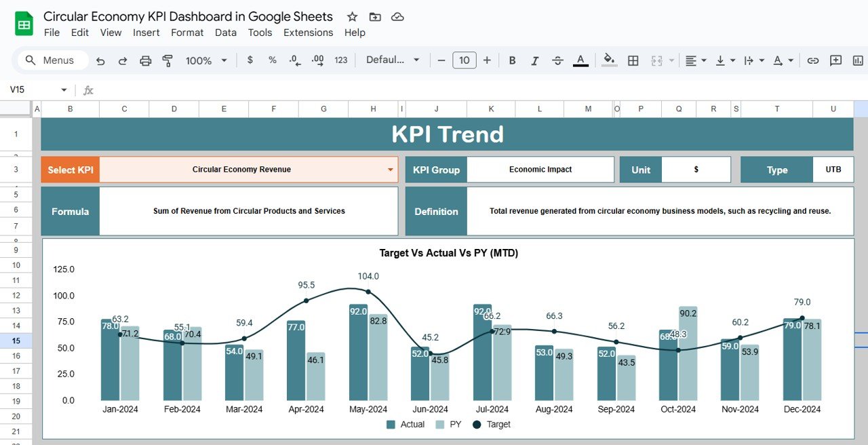Toggle bold formatting

(513, 60)
